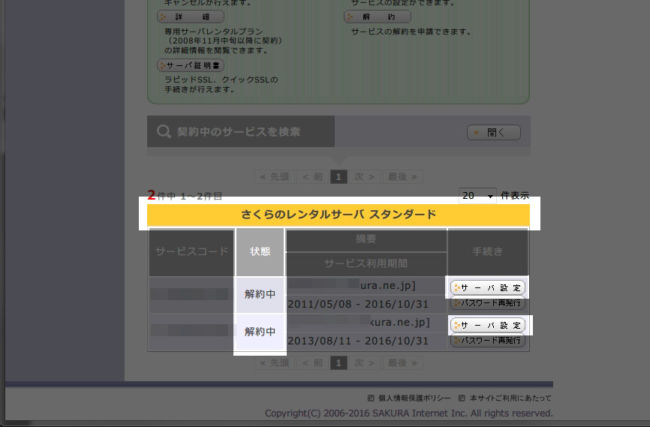650x427 pixels.
Task: Click < 前 in pagination above the table
Action: point(313,177)
